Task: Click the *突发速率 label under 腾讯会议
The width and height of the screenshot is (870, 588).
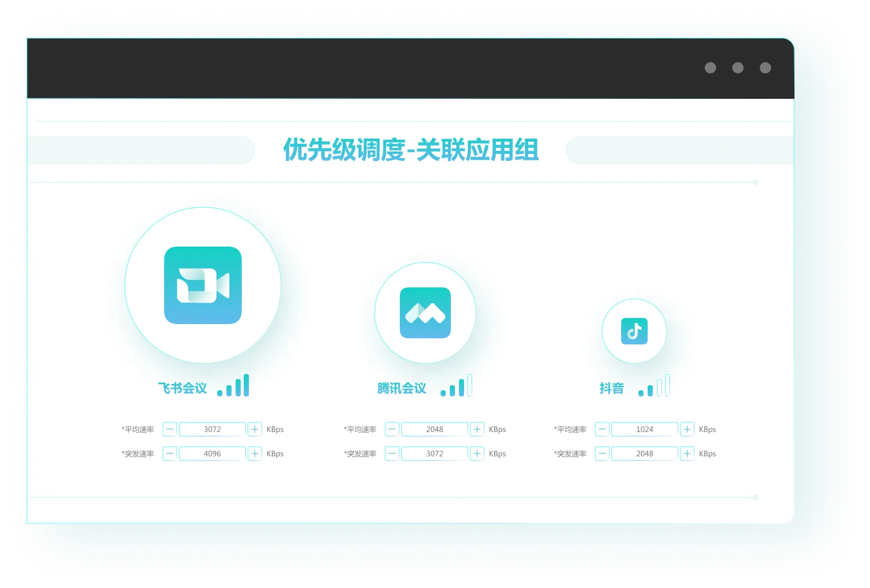Action: click(x=360, y=453)
